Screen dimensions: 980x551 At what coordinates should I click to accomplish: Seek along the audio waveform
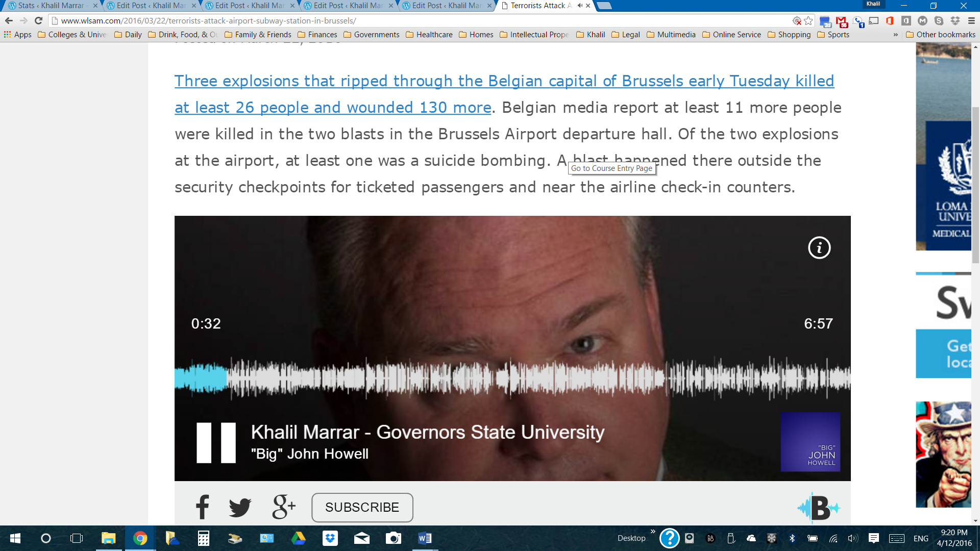(510, 378)
